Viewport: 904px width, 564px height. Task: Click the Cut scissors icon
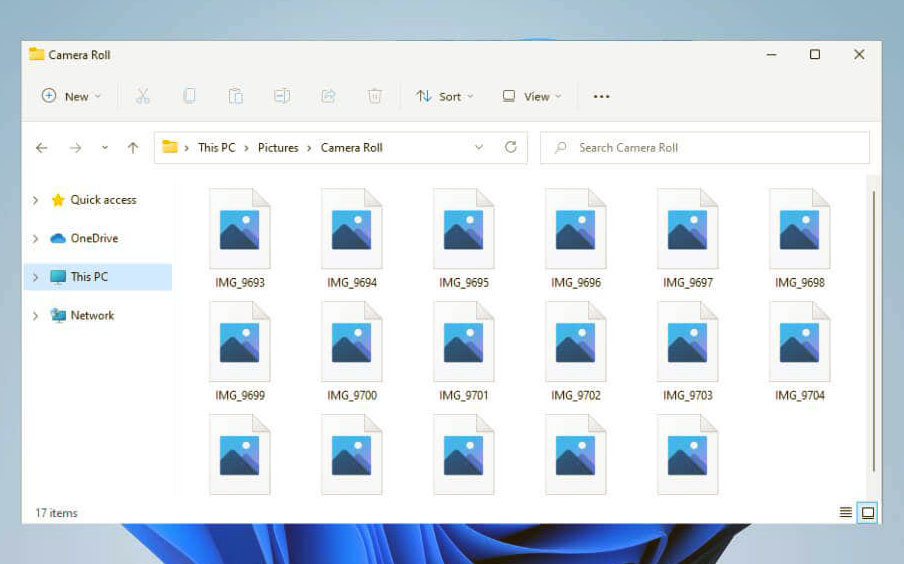pos(142,96)
